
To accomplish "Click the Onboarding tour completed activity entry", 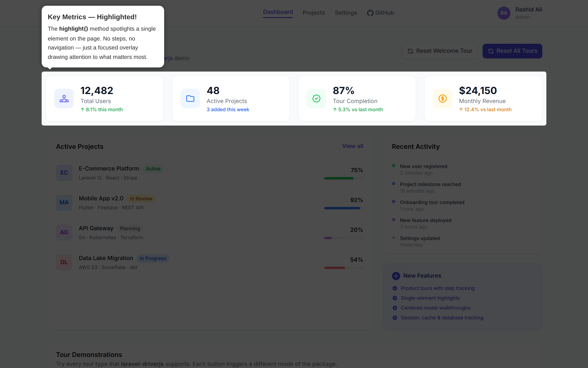I will click(432, 205).
